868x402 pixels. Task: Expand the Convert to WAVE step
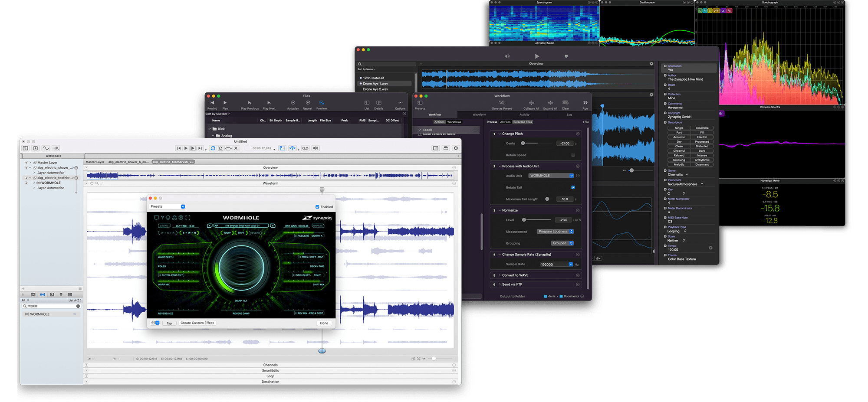(500, 275)
